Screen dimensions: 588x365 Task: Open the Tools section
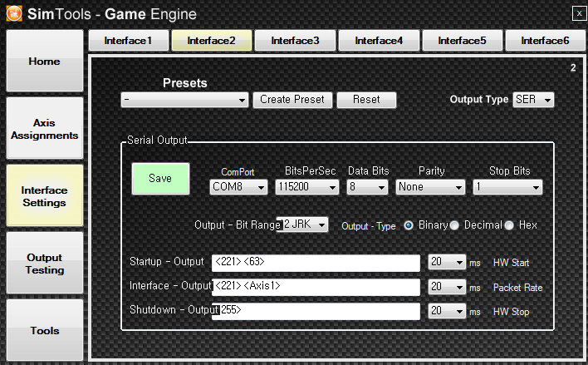point(45,330)
